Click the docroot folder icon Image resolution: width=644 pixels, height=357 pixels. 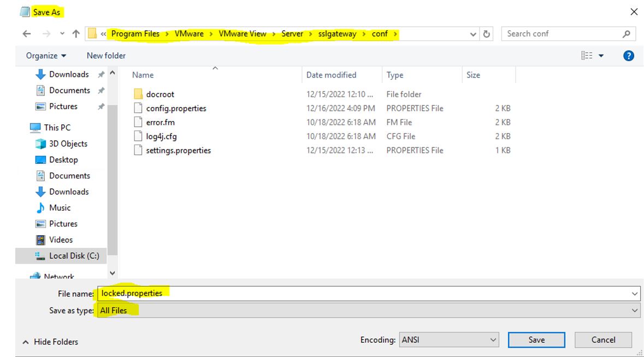click(138, 94)
